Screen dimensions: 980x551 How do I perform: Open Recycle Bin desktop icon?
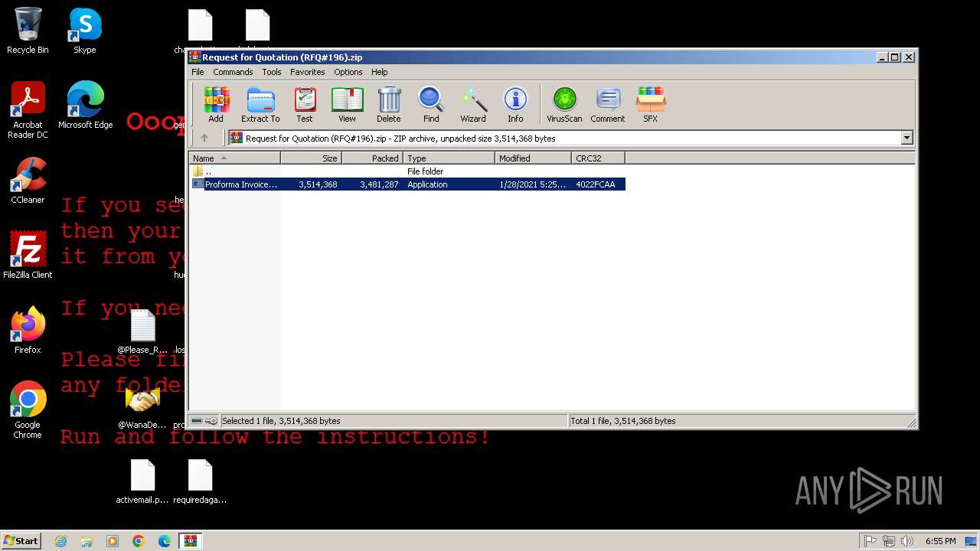(28, 31)
